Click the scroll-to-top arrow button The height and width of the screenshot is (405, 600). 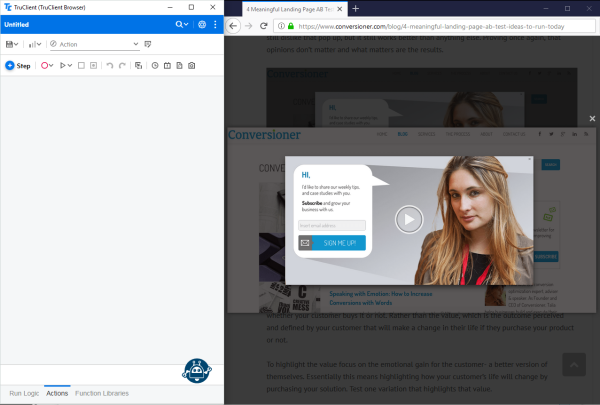point(574,364)
